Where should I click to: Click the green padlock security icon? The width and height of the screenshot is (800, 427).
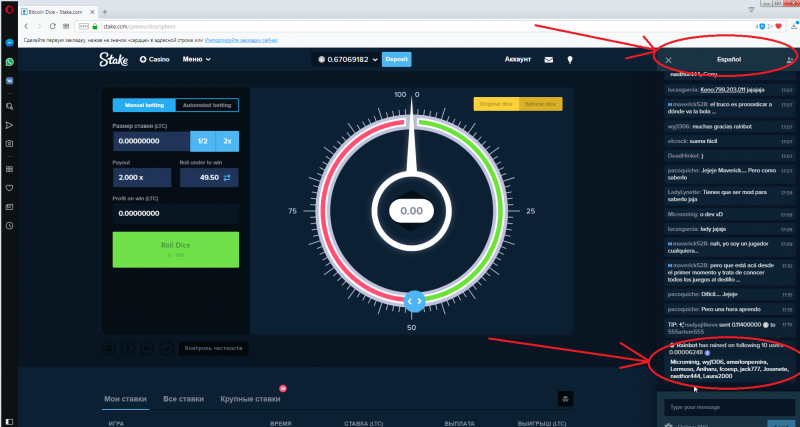[x=94, y=26]
